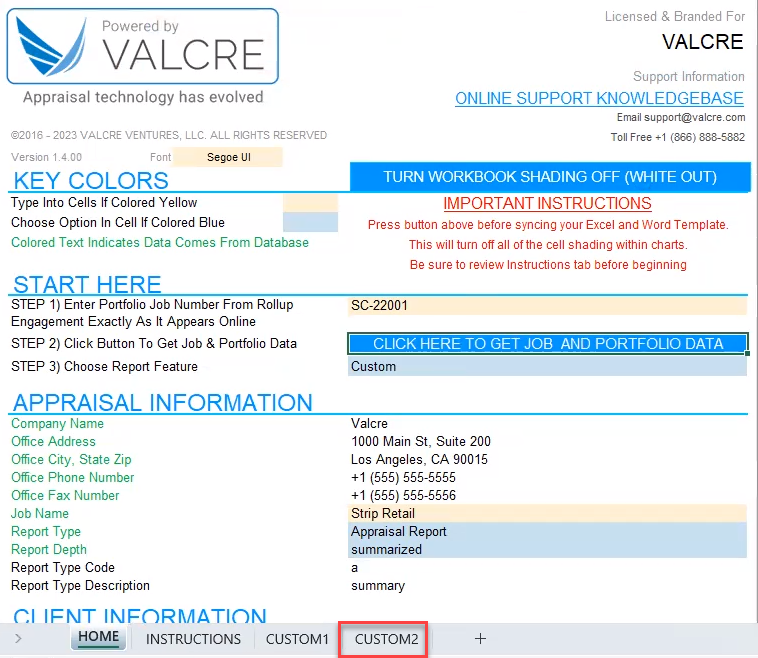Image resolution: width=758 pixels, height=658 pixels.
Task: Click the Toll Free phone number text
Action: coord(677,137)
